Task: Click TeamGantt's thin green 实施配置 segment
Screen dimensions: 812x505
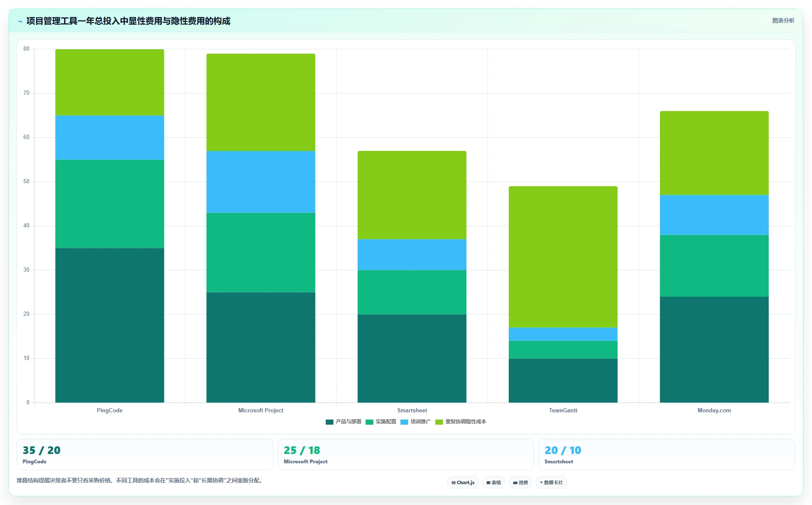Action: (563, 349)
